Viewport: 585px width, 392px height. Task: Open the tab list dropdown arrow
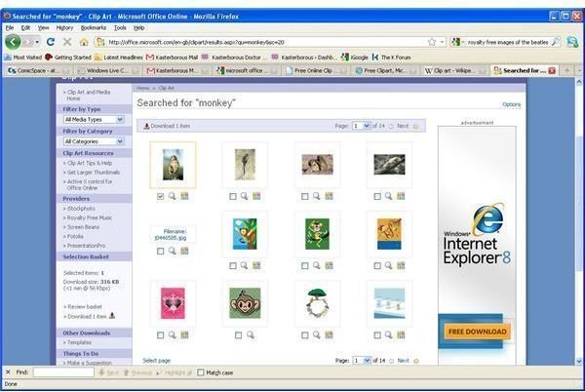coord(579,70)
